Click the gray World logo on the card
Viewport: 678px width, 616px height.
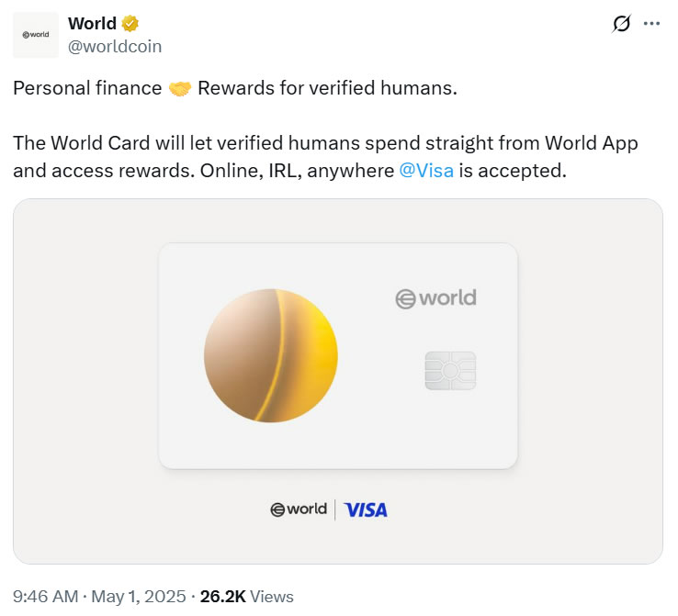point(435,297)
